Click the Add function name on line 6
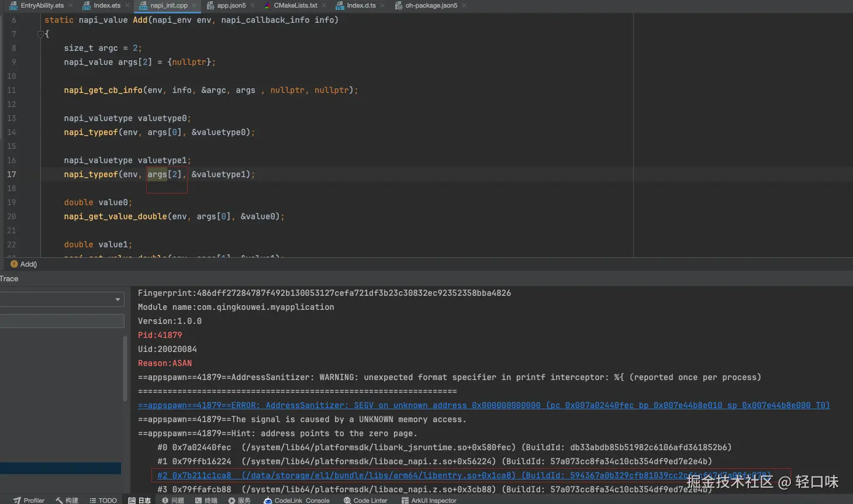 tap(140, 20)
